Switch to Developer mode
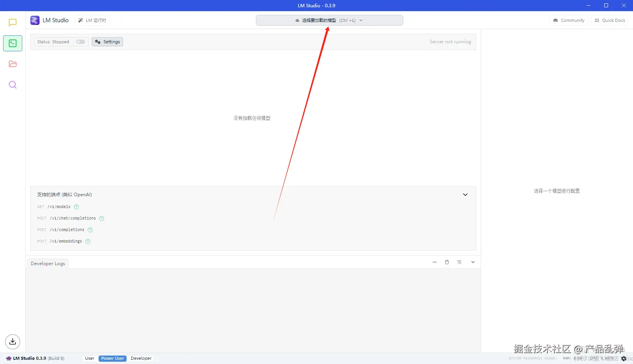Screen dimensions: 633x364 click(x=141, y=359)
